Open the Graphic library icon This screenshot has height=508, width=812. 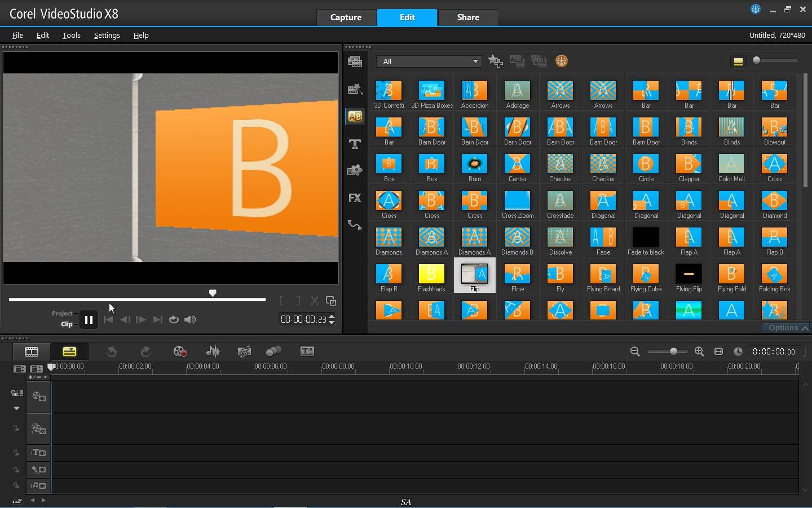pyautogui.click(x=355, y=170)
